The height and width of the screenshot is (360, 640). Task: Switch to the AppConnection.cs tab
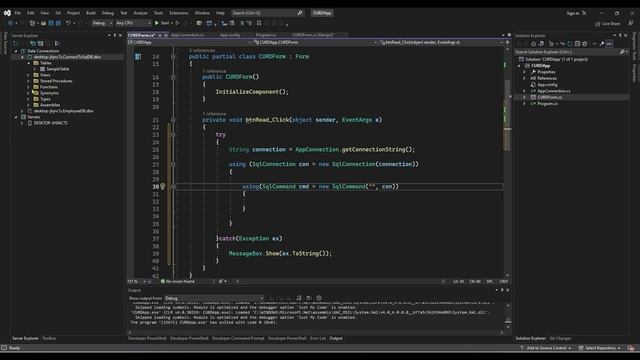click(187, 36)
